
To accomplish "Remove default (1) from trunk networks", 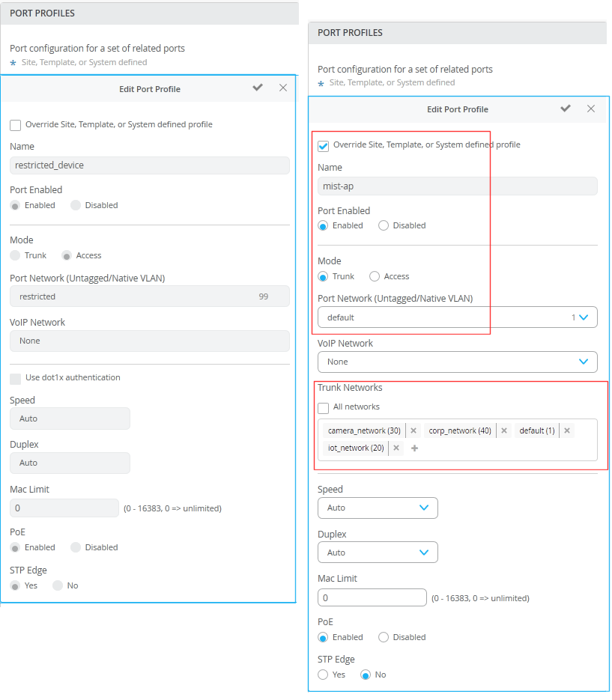I will tap(567, 430).
